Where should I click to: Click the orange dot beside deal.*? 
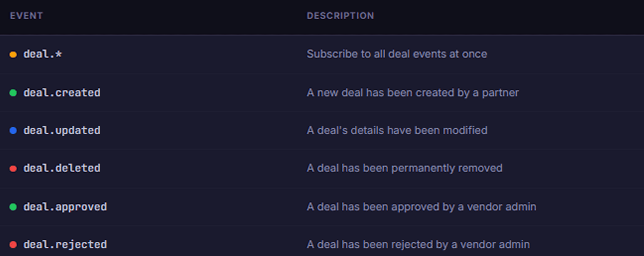13,54
